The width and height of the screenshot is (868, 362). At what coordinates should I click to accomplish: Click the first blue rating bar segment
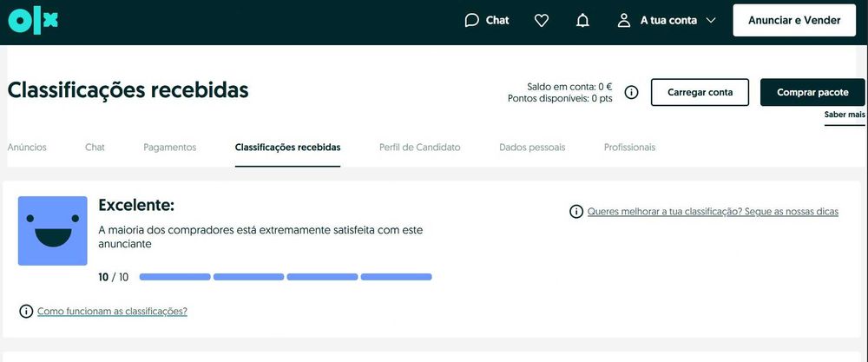coord(174,277)
